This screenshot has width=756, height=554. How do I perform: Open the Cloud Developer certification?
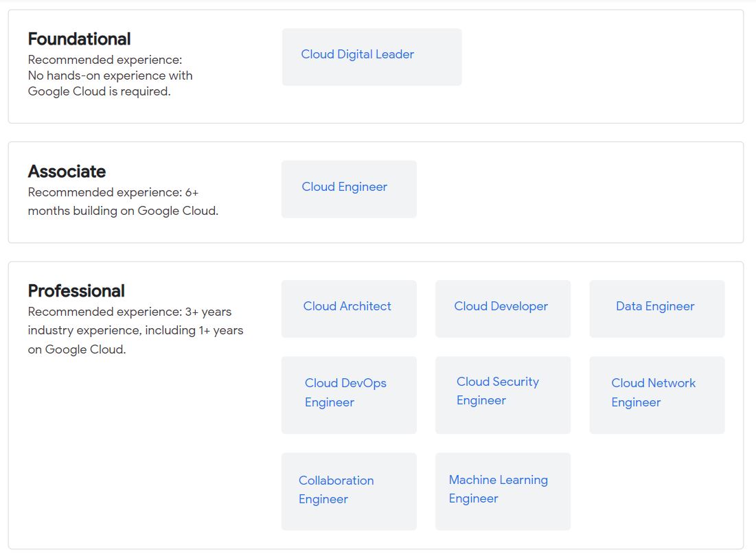[503, 309]
